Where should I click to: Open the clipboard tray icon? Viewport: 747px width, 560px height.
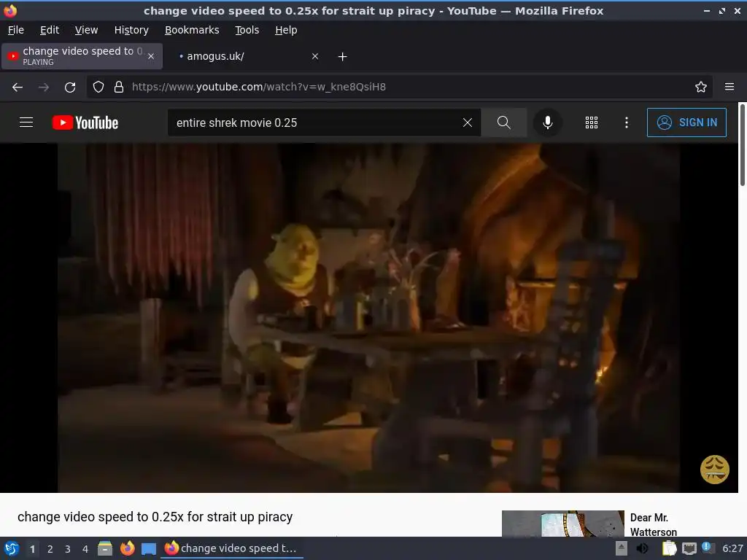[x=670, y=548]
